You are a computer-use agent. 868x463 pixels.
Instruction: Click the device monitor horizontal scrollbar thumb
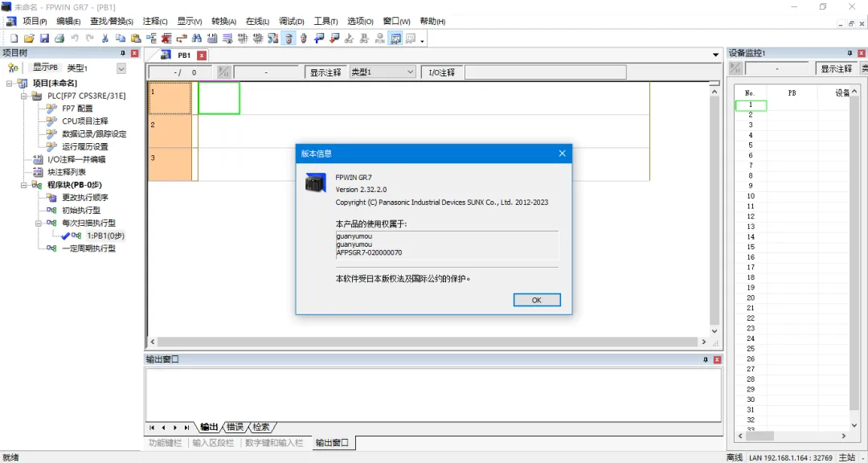pos(759,436)
